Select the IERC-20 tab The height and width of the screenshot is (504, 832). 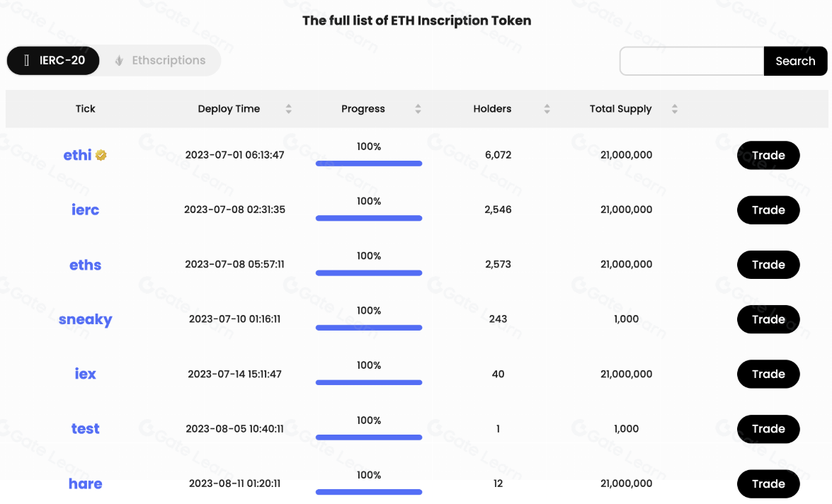coord(53,61)
